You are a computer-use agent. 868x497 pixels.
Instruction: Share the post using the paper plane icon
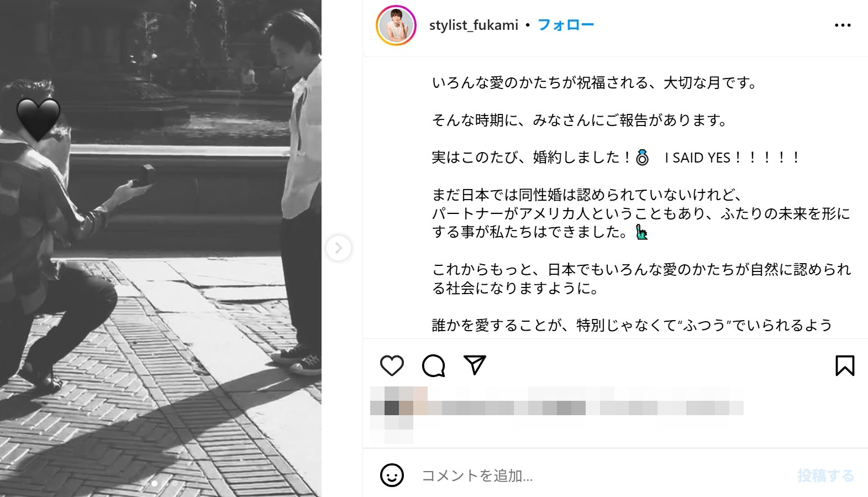[x=475, y=365]
